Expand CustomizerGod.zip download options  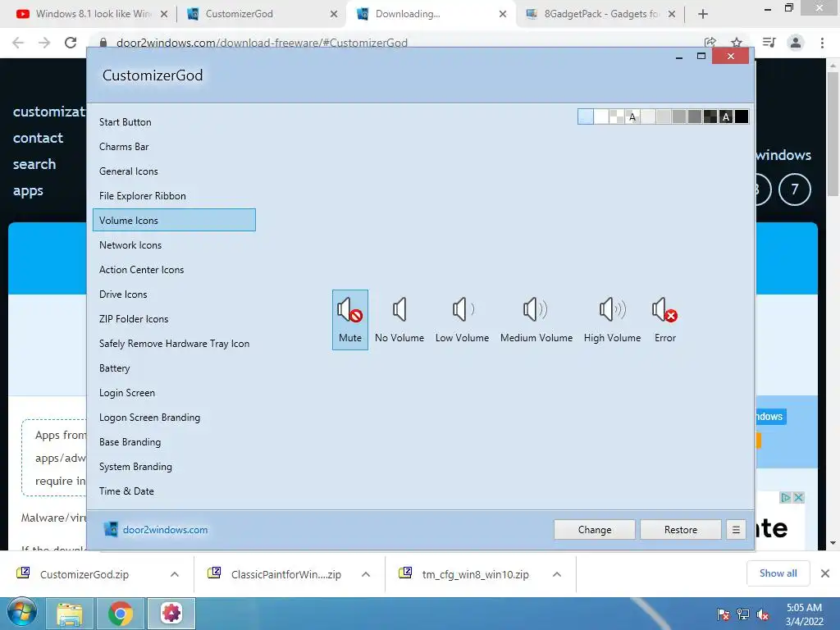(x=175, y=574)
